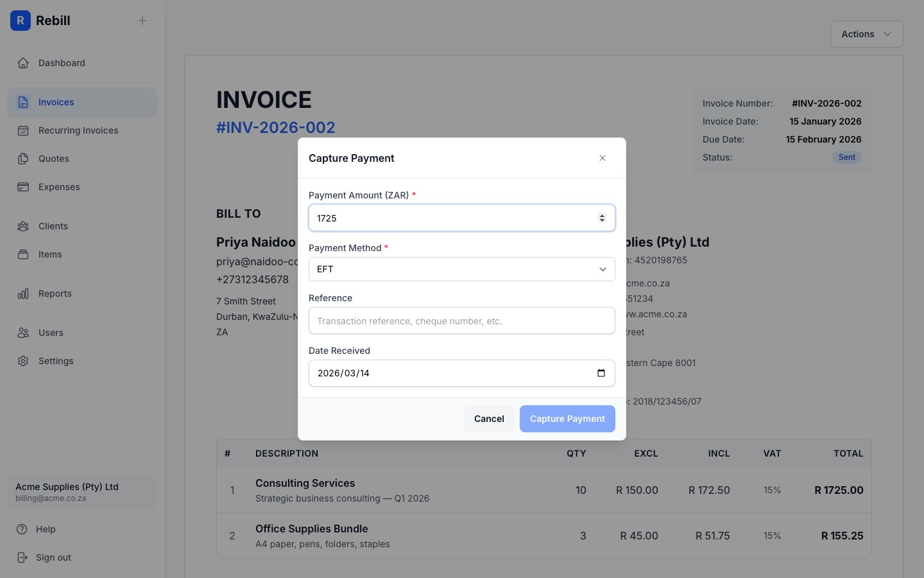Increment the Payment Amount with the stepper

602,215
